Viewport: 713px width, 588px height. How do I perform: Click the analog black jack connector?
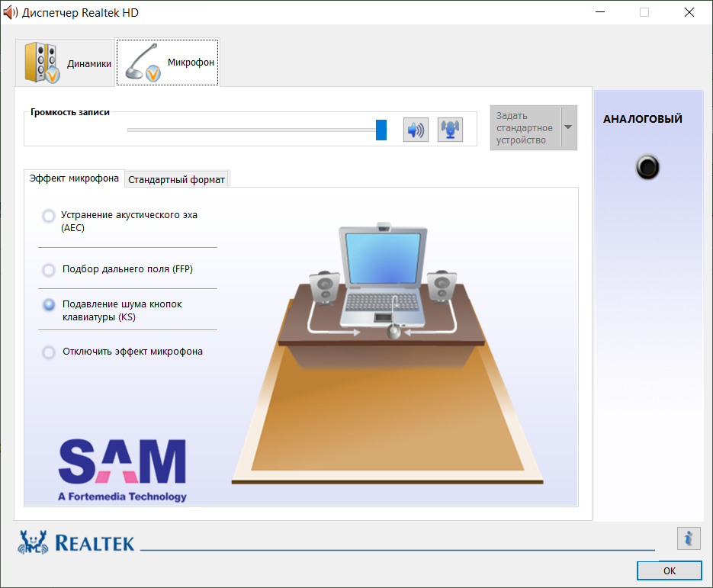tap(647, 167)
